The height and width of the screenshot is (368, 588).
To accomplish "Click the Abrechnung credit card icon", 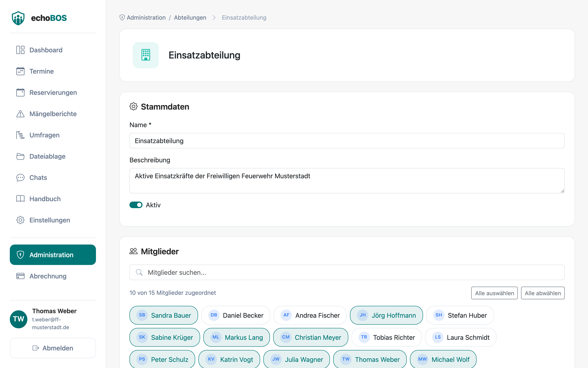I will (20, 276).
